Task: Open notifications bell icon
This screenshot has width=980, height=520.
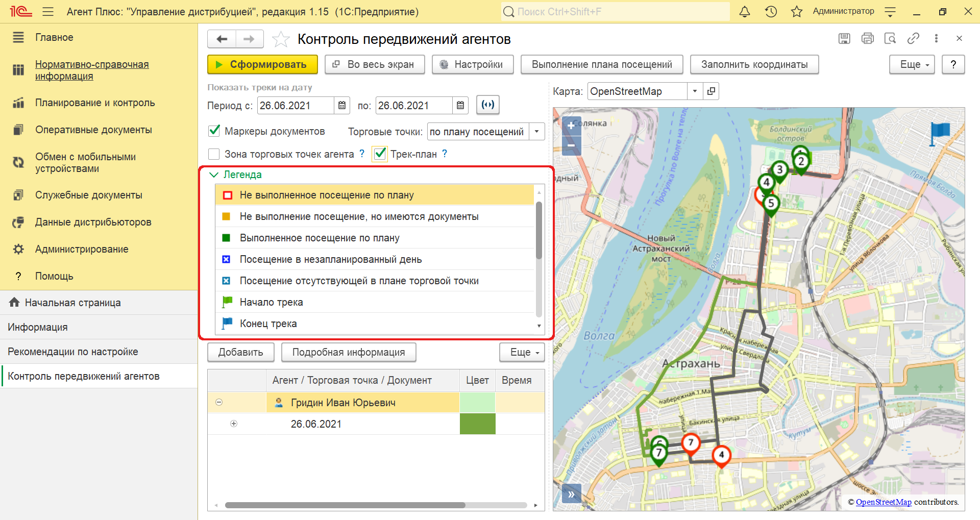Action: tap(745, 11)
